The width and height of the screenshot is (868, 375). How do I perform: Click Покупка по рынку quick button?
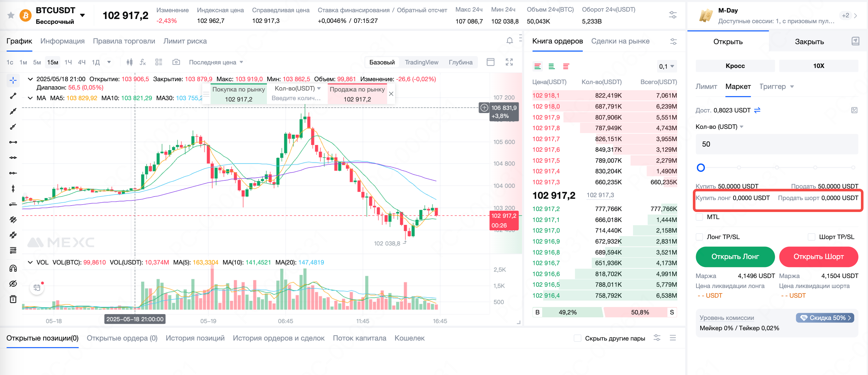coord(239,94)
